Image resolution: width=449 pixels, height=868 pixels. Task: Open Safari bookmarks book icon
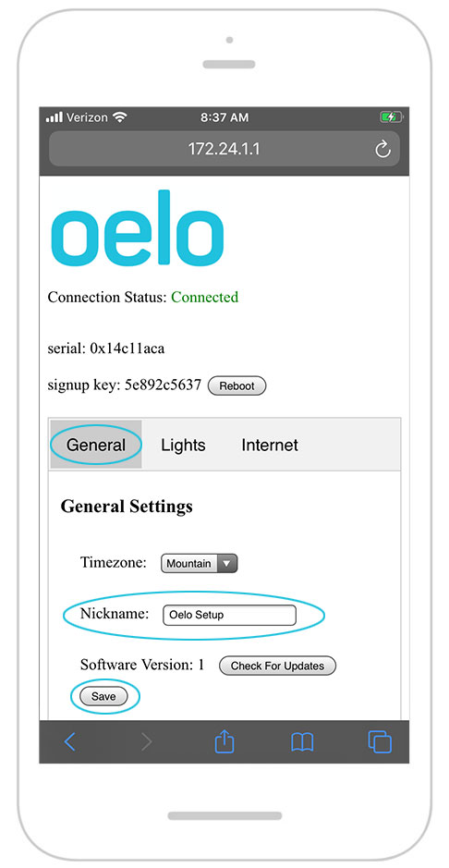(x=302, y=741)
